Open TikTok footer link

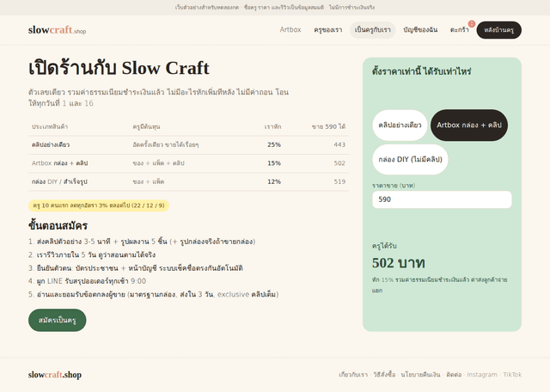512,375
